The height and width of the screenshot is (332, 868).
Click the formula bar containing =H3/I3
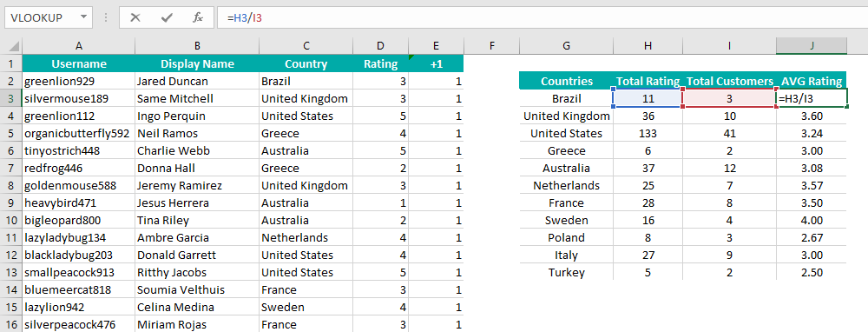tap(542, 17)
